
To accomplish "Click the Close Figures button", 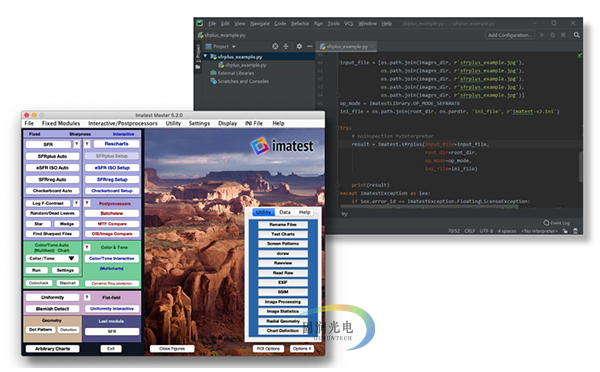I will (x=172, y=349).
